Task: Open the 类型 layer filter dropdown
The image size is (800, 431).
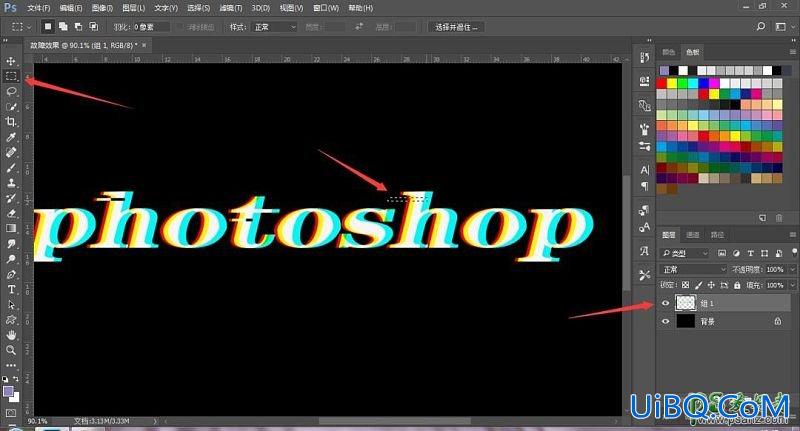Action: pos(685,253)
